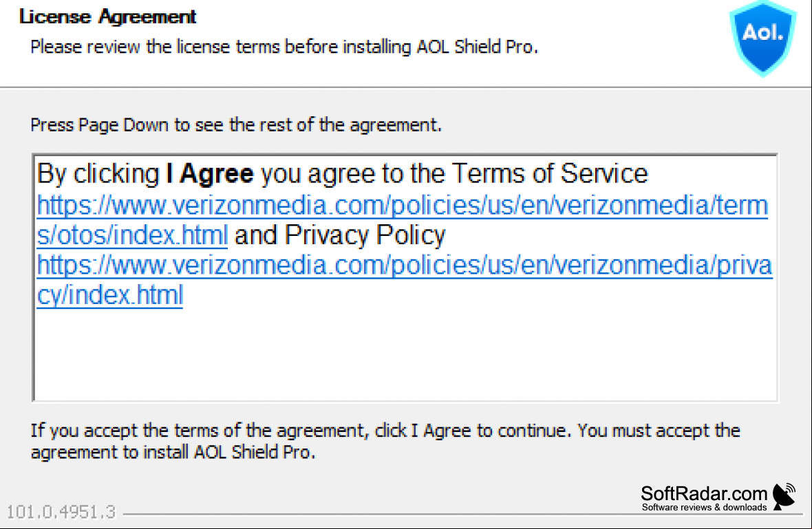Open the Privacy Policy verizonmedia link
812x529 pixels.
click(405, 266)
